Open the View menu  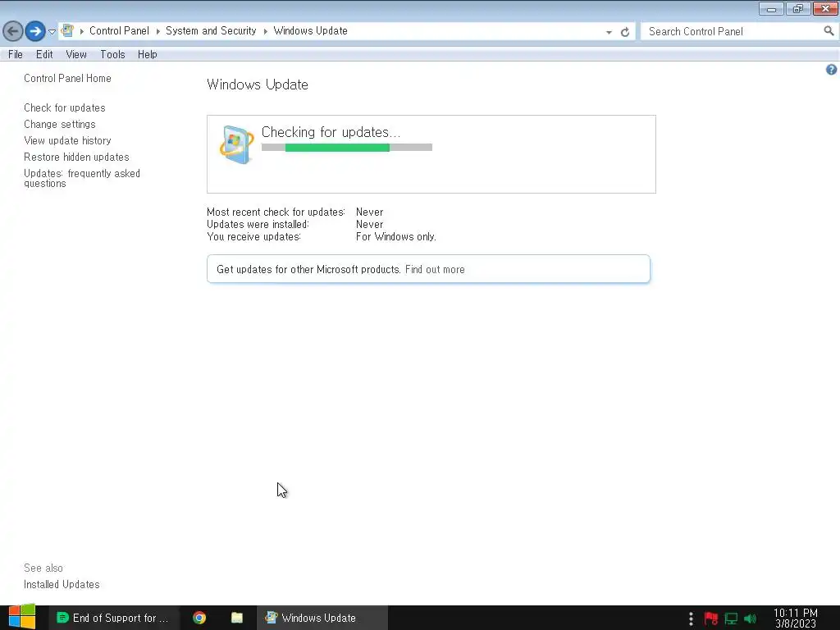coord(76,54)
